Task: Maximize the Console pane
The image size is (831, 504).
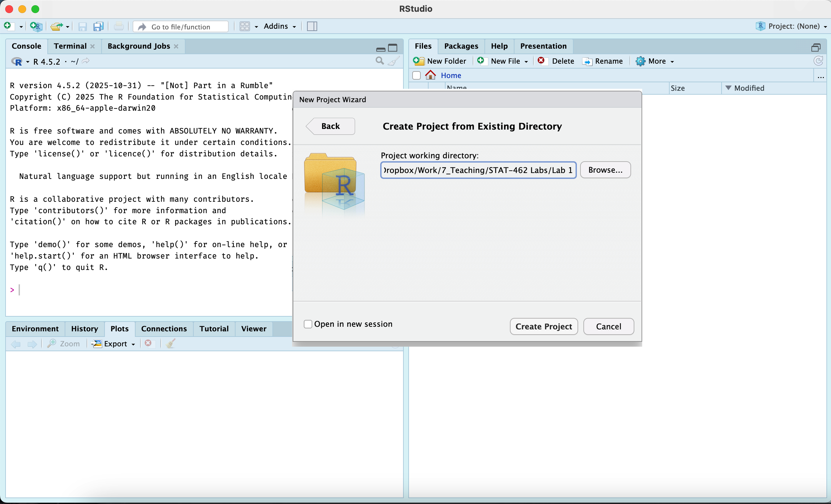Action: (x=393, y=48)
